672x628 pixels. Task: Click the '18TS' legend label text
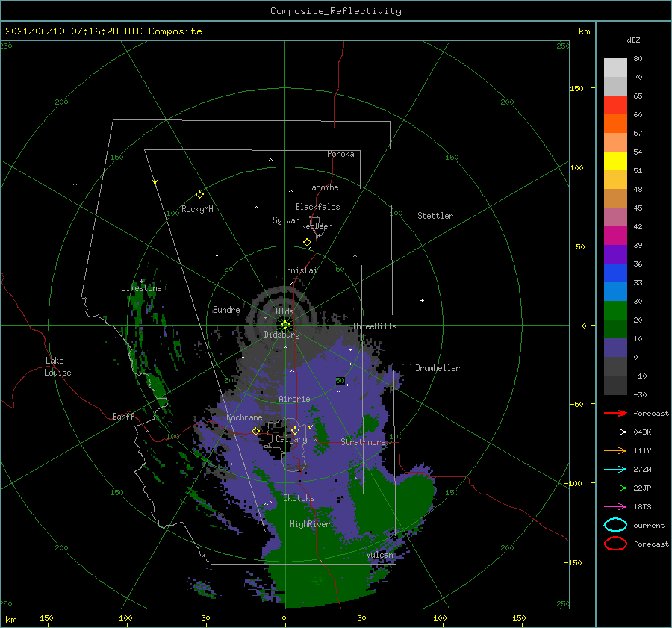pos(642,507)
